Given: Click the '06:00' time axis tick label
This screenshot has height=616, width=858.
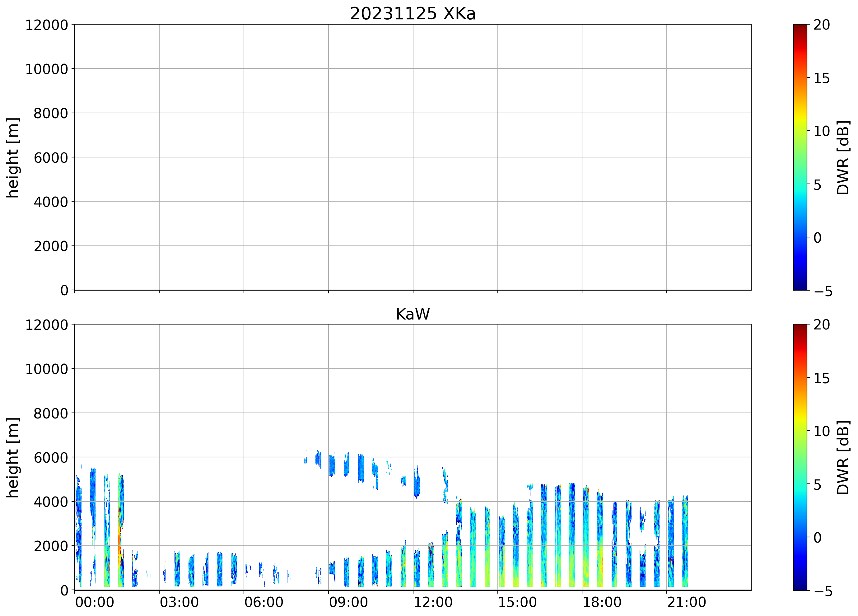Looking at the screenshot, I should pyautogui.click(x=264, y=602).
